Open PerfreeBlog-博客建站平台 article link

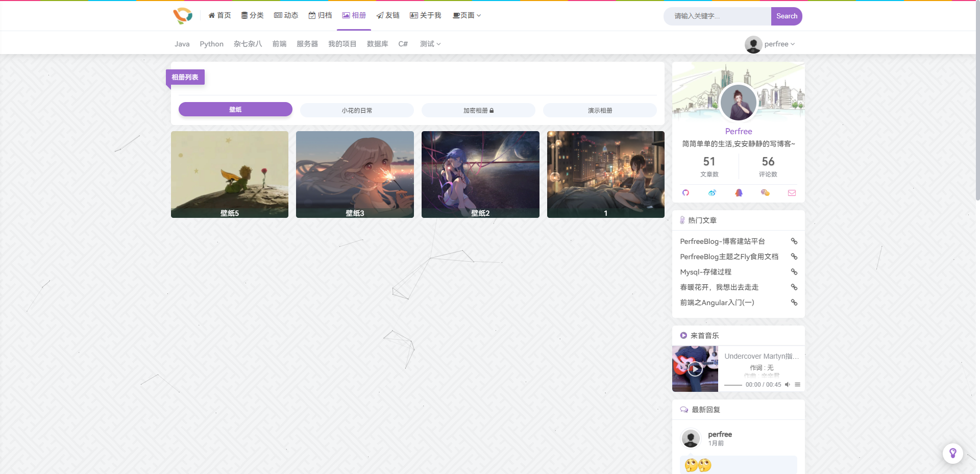722,241
